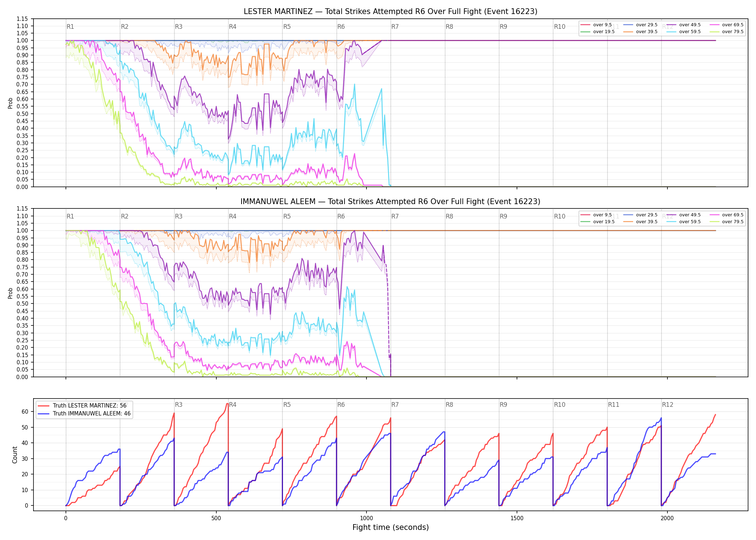Click R12 label in the Count chart
756x540 pixels.
tap(668, 405)
